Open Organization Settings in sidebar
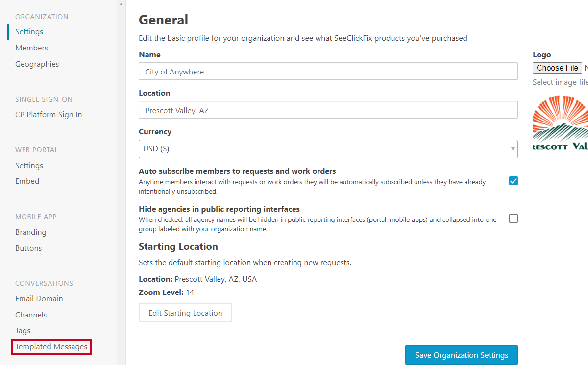The width and height of the screenshot is (588, 365). pyautogui.click(x=29, y=32)
